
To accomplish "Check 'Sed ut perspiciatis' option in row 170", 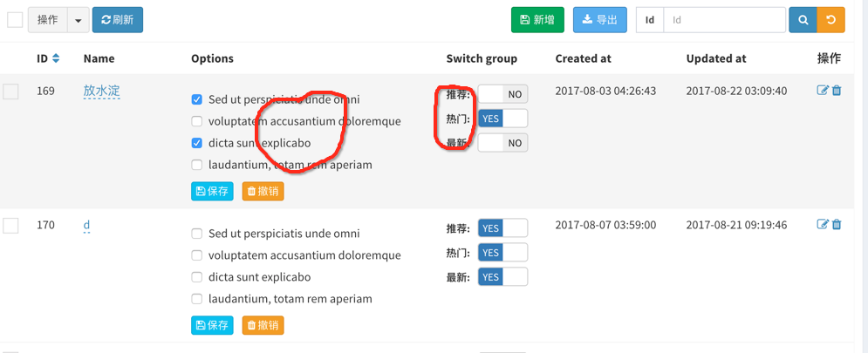I will click(x=196, y=234).
